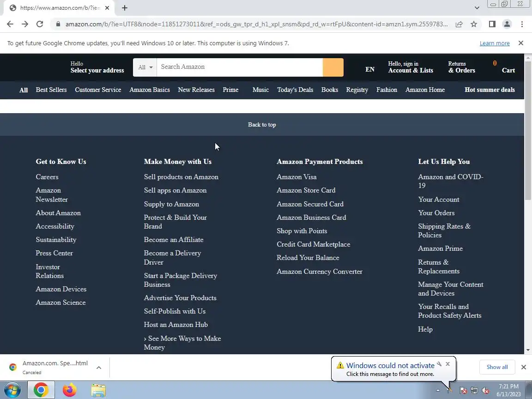The width and height of the screenshot is (532, 399).
Task: Open the muted volume tray icon
Action: pyautogui.click(x=485, y=391)
